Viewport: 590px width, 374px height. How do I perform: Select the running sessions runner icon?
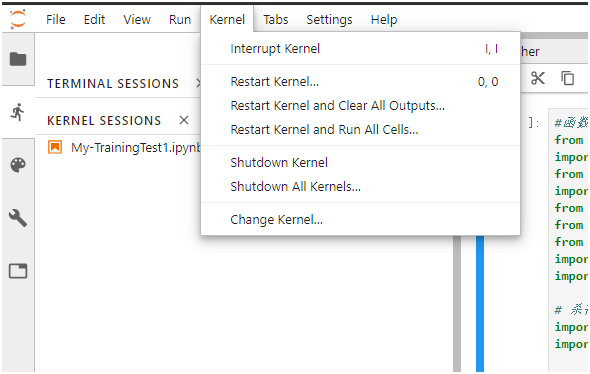click(18, 112)
